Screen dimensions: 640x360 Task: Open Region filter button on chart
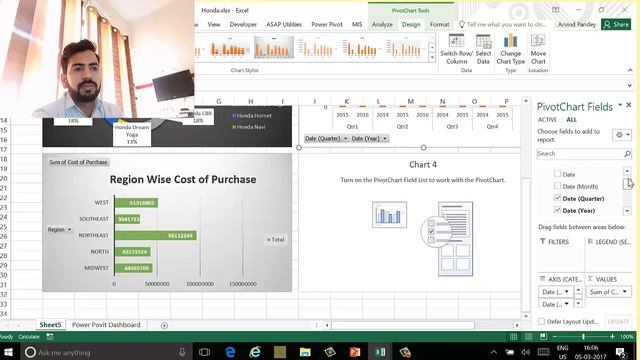coord(59,230)
